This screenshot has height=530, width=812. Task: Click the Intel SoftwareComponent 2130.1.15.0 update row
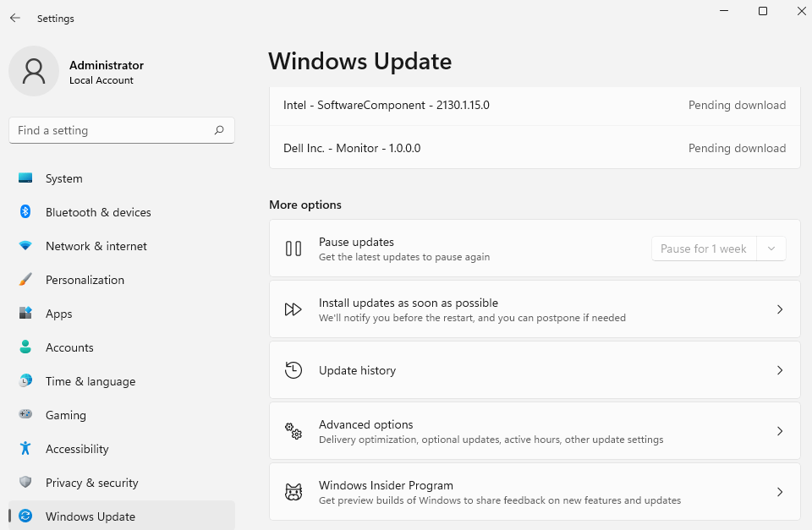click(x=535, y=105)
